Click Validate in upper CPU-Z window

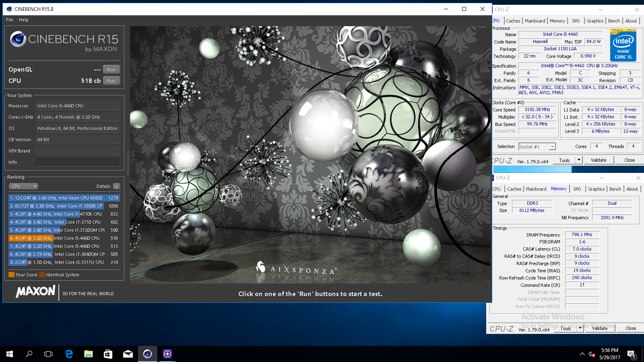(x=599, y=160)
